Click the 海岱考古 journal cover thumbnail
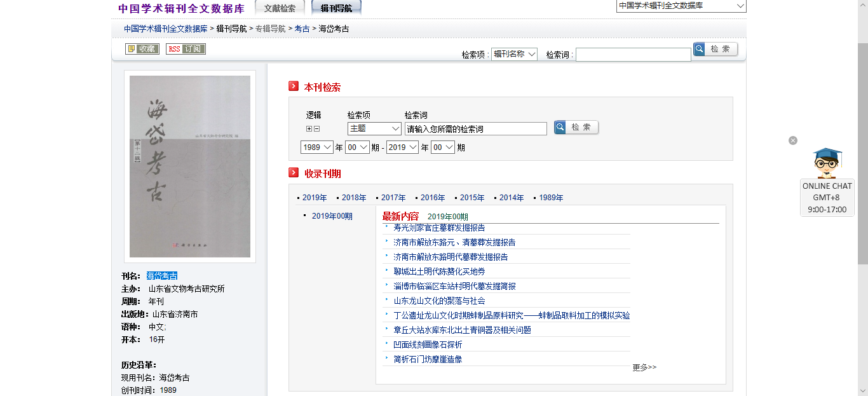 pos(190,167)
